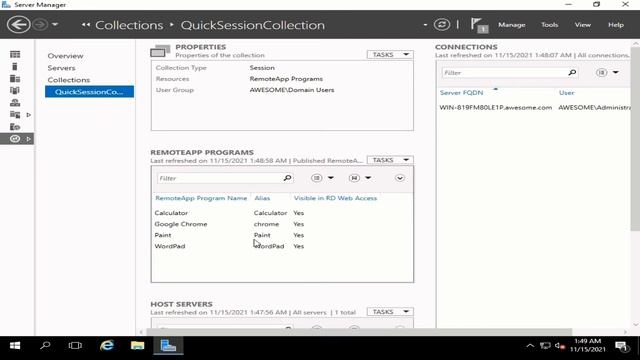Sort by Visible in RD Web Access
This screenshot has height=360, width=640.
click(x=335, y=198)
